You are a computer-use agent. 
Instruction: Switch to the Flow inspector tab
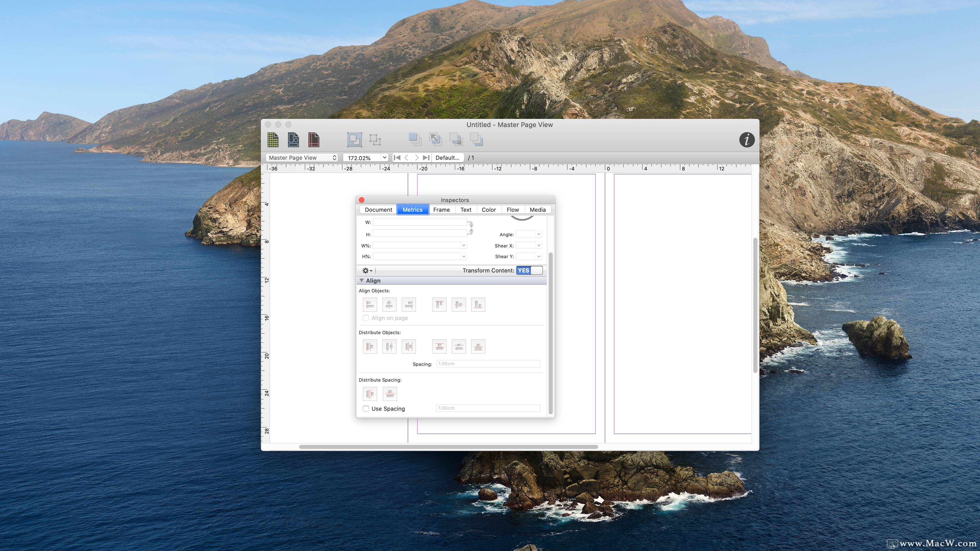tap(512, 209)
